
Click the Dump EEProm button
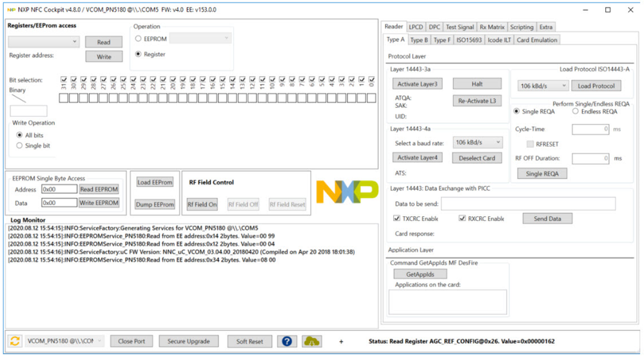(155, 204)
